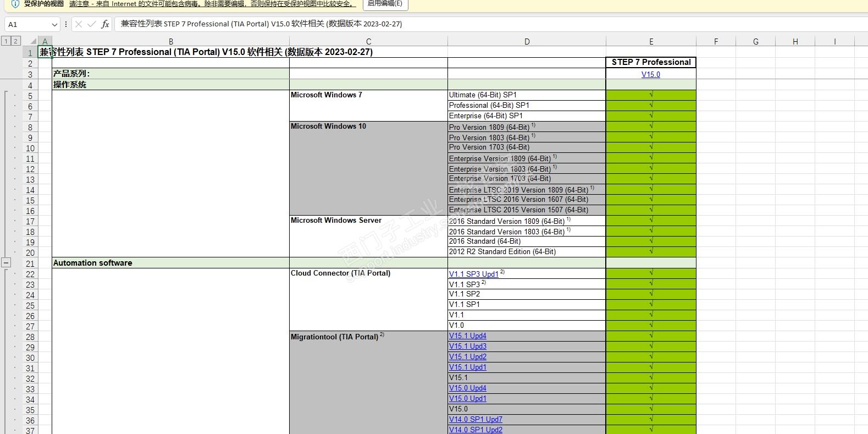
Task: Click the Protected View shield icon
Action: click(x=15, y=4)
